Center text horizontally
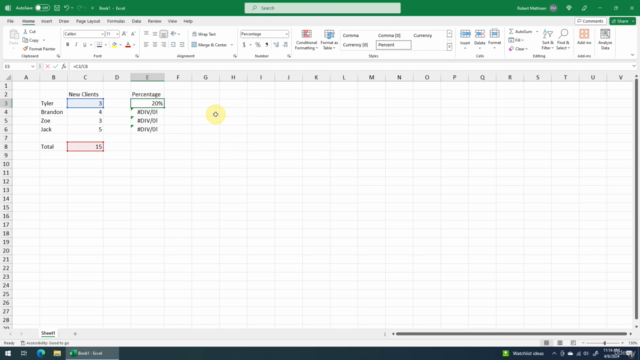The width and height of the screenshot is (640, 360). 155,44
